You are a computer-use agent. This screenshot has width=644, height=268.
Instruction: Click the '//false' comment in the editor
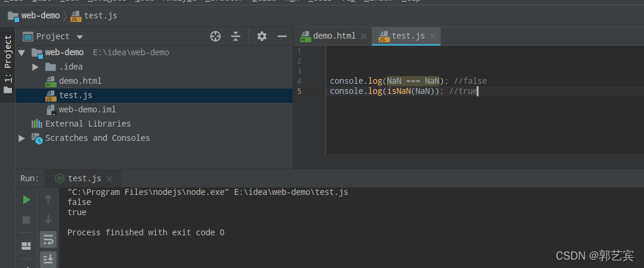coord(470,81)
